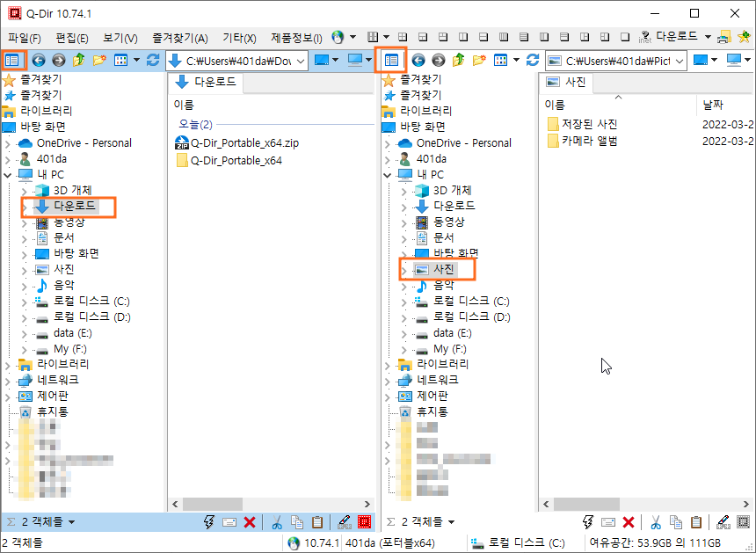Click the right scroll arrow in left pane

pos(367,505)
